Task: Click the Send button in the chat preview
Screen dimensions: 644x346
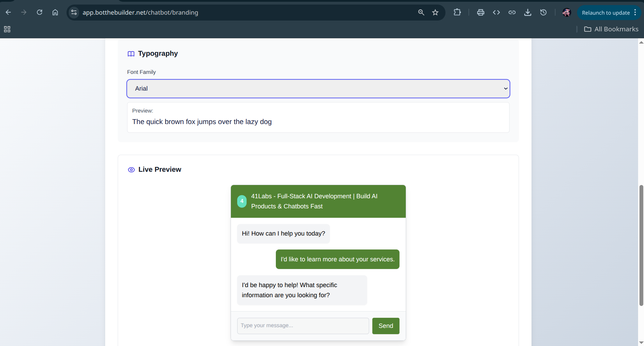Action: click(x=385, y=326)
